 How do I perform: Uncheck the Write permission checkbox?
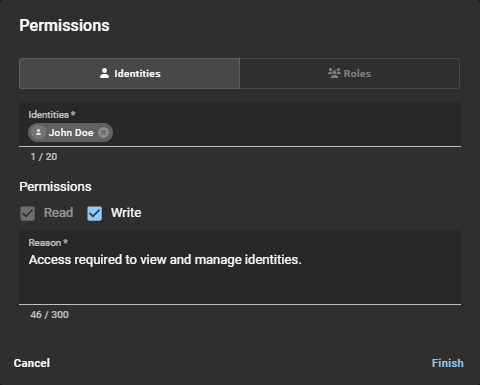tap(95, 213)
